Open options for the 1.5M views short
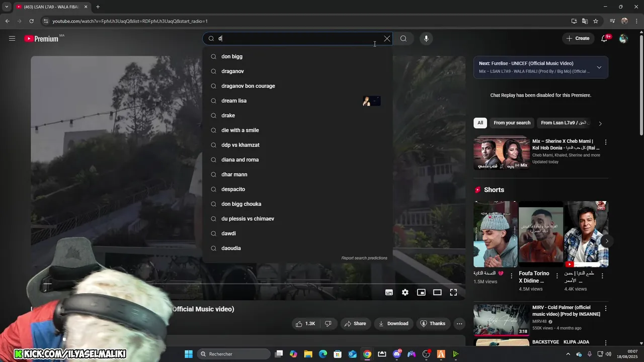Image resolution: width=644 pixels, height=362 pixels. pyautogui.click(x=511, y=276)
